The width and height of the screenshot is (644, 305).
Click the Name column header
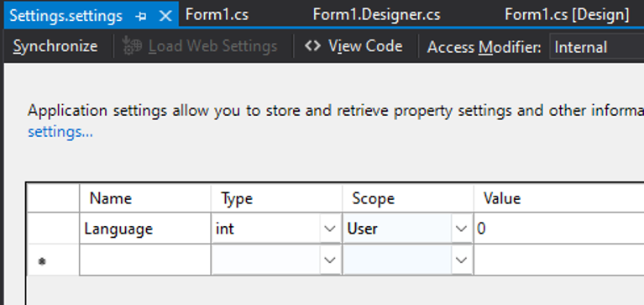pos(145,198)
